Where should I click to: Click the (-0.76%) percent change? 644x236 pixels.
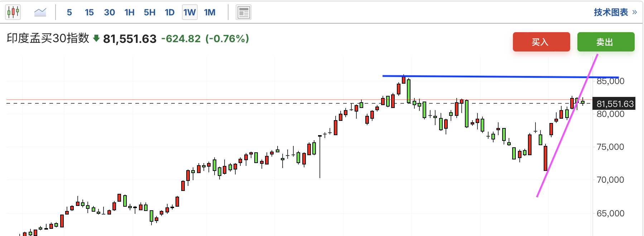tap(227, 39)
